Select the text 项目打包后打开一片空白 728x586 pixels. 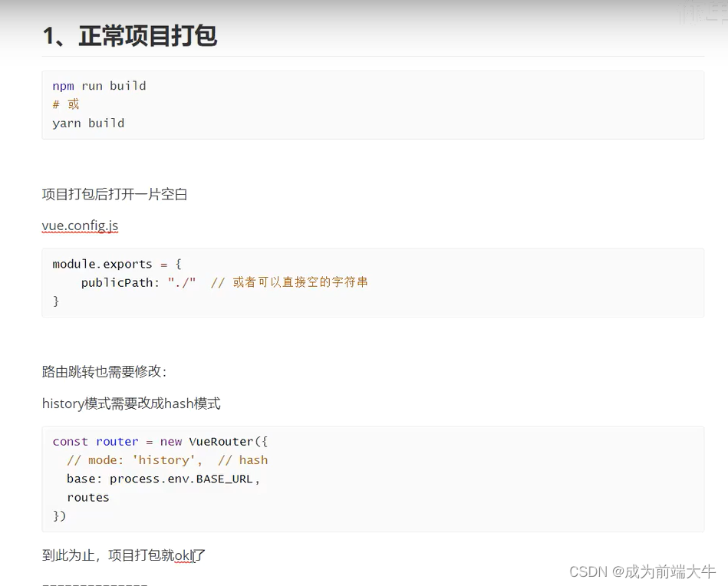[114, 194]
